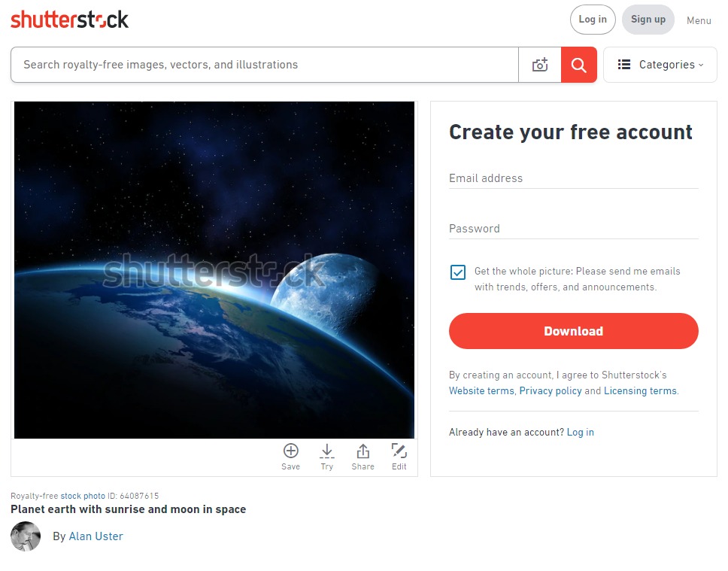Click Alan Uster's profile avatar
This screenshot has width=728, height=571.
coord(26,536)
